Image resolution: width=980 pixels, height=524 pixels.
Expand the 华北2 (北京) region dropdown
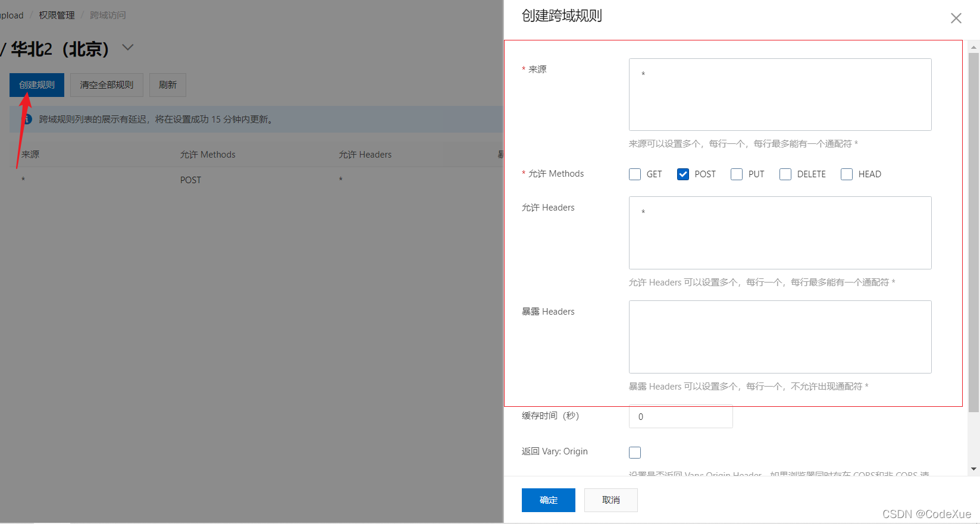[x=128, y=48]
